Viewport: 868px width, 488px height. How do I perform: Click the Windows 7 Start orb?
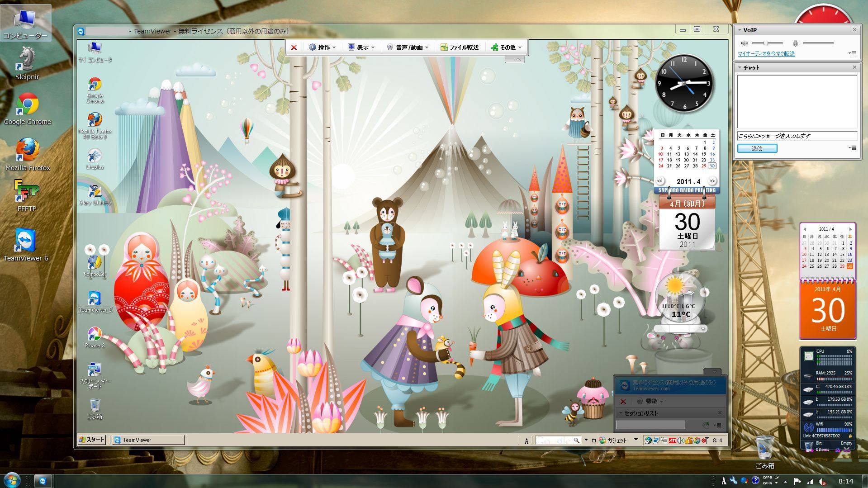(12, 479)
